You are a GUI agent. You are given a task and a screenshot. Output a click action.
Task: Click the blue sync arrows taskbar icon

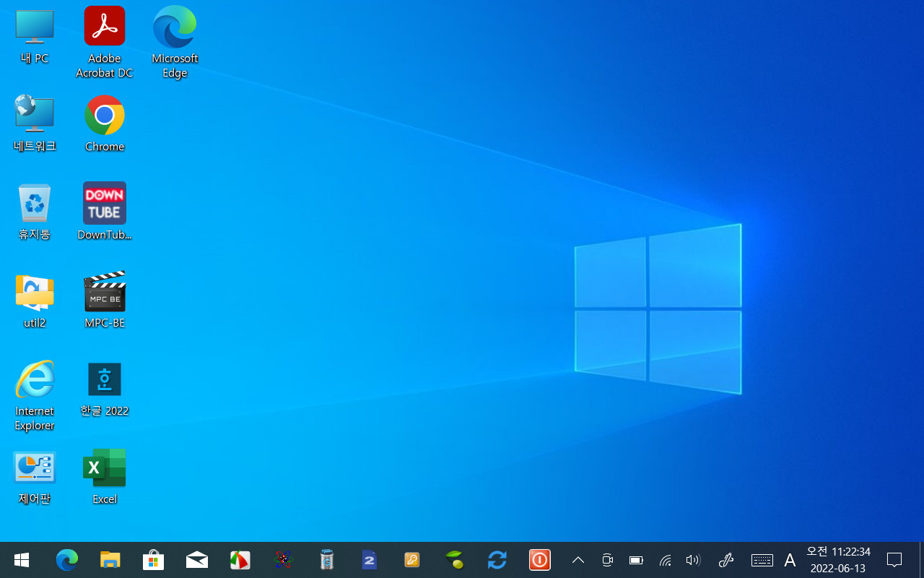tap(497, 560)
